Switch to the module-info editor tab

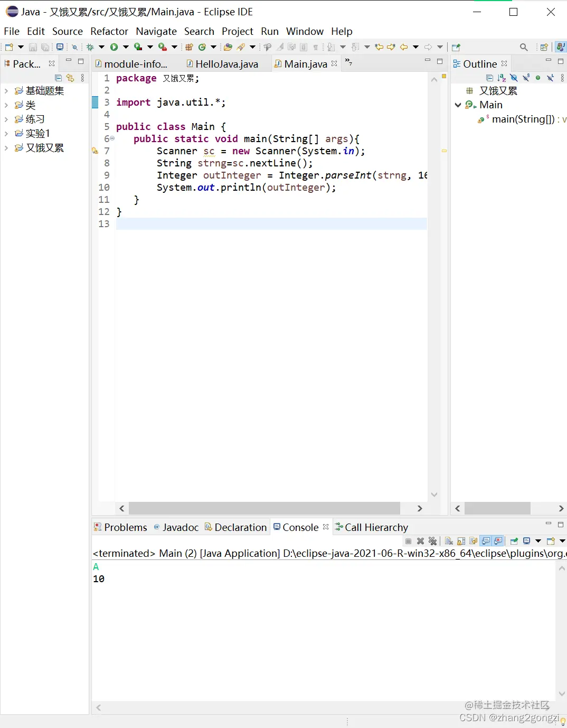[131, 64]
